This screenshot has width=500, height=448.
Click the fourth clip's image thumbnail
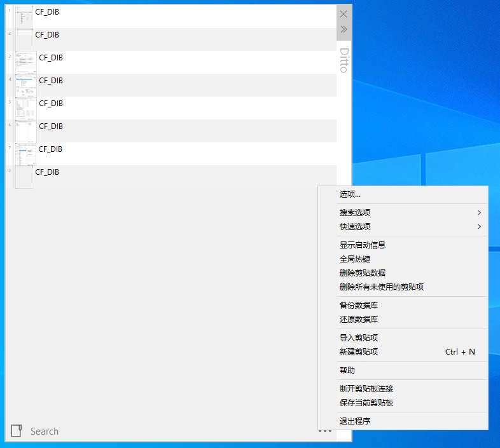25,85
